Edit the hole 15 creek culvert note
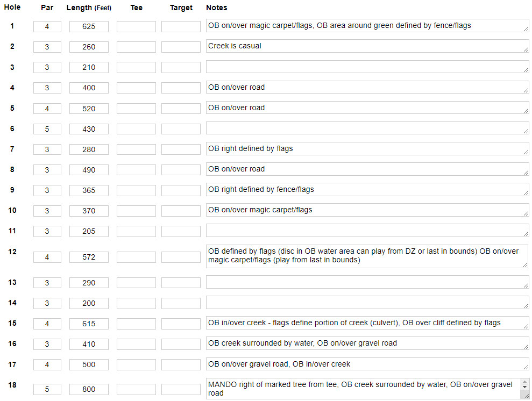The image size is (532, 401). pos(367,323)
